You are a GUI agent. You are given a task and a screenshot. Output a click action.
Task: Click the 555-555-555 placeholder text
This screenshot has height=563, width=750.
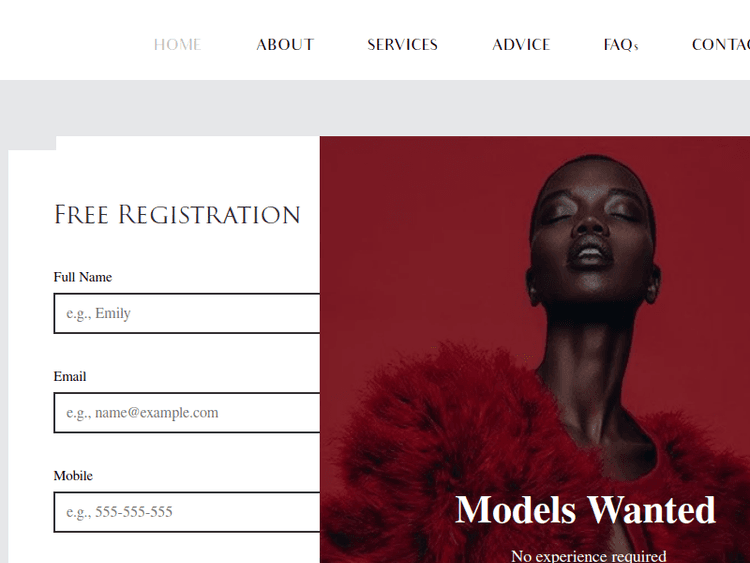(134, 512)
